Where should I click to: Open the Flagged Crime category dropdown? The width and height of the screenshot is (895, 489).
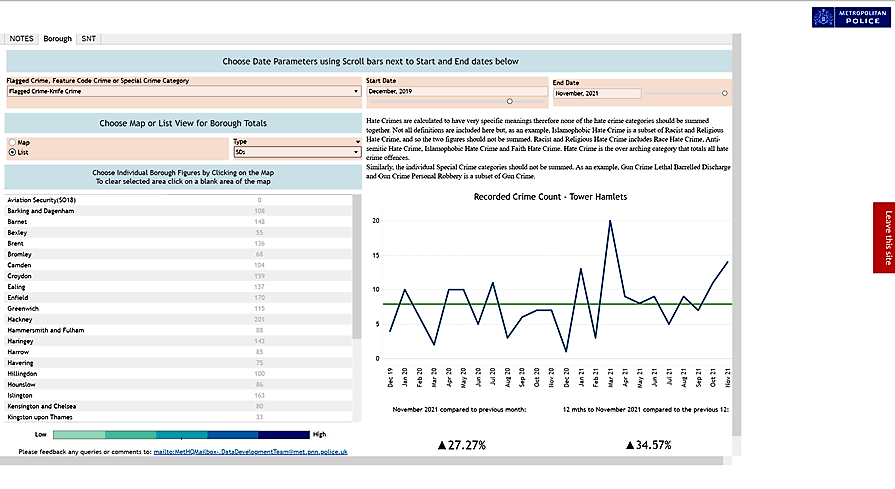[183, 91]
